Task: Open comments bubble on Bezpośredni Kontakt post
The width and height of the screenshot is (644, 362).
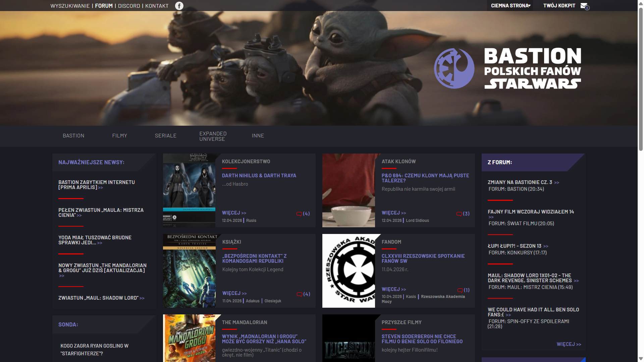Action: pos(299,294)
